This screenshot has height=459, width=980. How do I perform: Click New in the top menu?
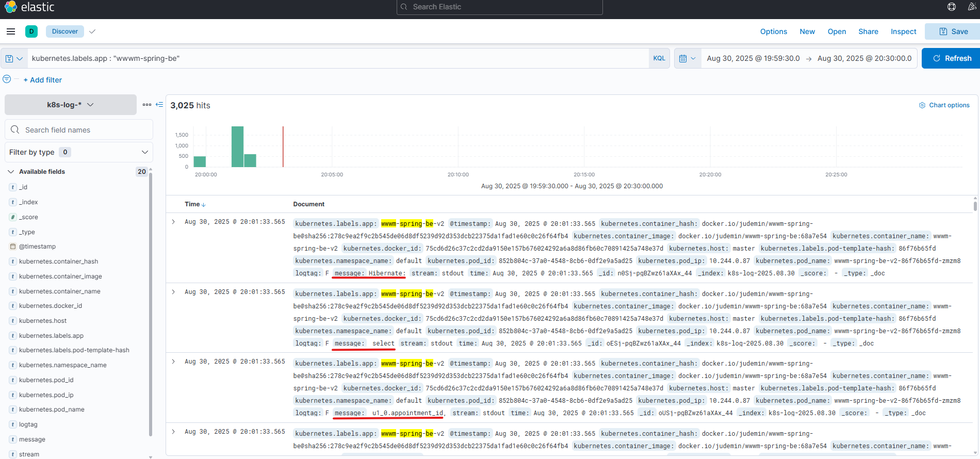point(807,31)
